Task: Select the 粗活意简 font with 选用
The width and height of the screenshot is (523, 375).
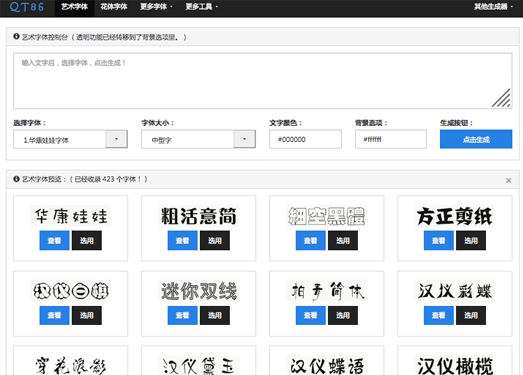Action: (x=215, y=241)
